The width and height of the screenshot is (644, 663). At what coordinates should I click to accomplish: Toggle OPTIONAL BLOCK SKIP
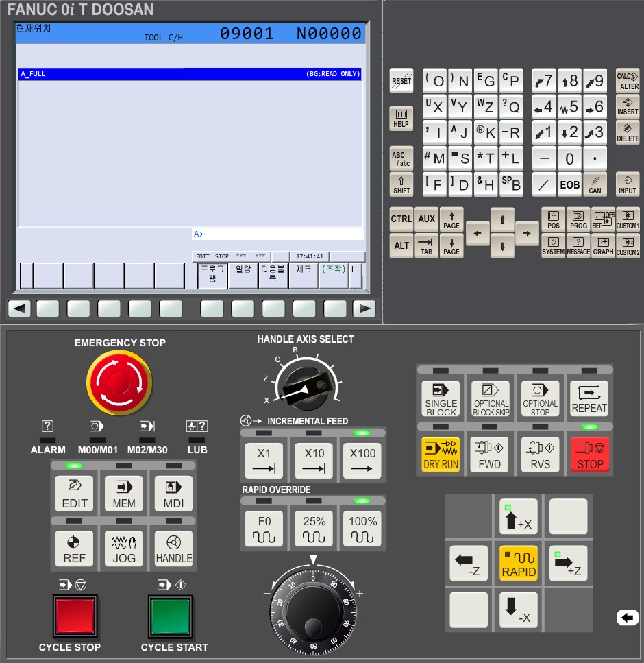tap(491, 399)
